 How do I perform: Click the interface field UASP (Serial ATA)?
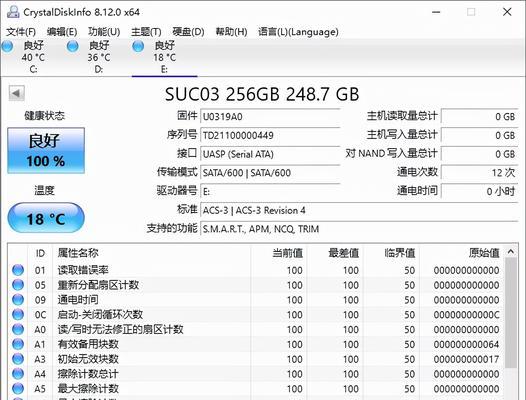[270, 154]
